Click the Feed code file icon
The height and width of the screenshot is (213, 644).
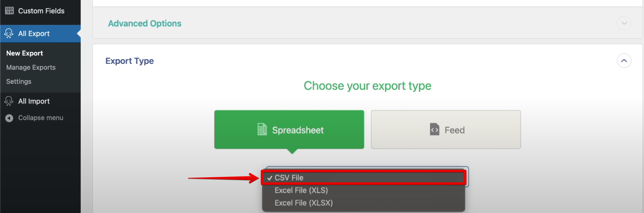[434, 129]
